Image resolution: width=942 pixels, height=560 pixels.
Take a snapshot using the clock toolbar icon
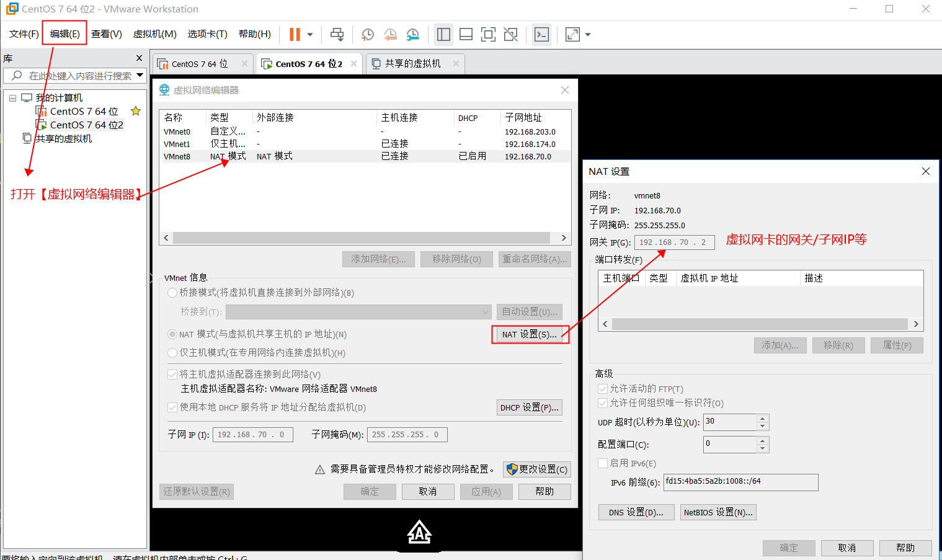point(368,35)
